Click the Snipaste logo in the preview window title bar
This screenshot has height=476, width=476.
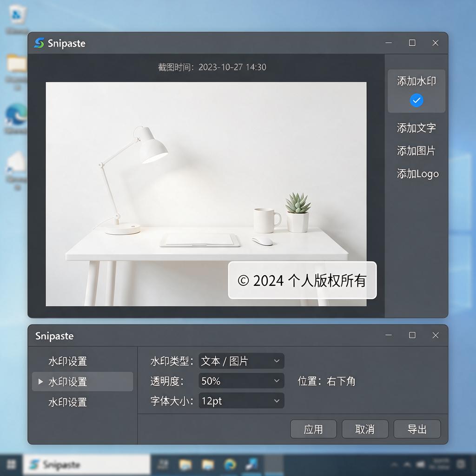(x=39, y=43)
